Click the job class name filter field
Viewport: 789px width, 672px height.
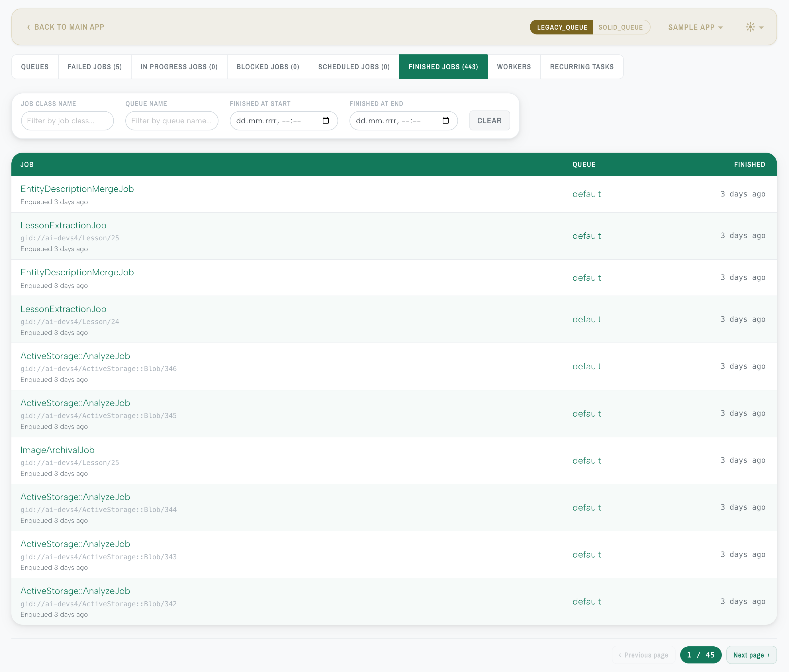coord(68,121)
